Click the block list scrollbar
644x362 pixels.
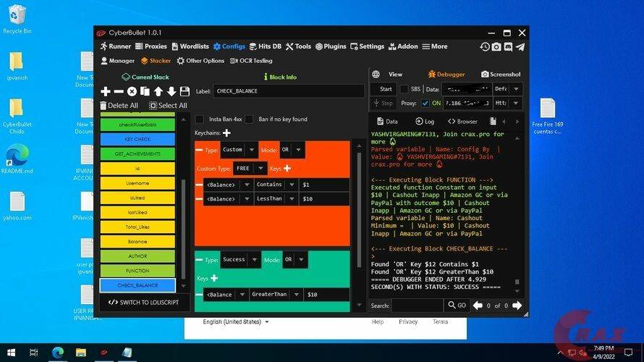(184, 230)
